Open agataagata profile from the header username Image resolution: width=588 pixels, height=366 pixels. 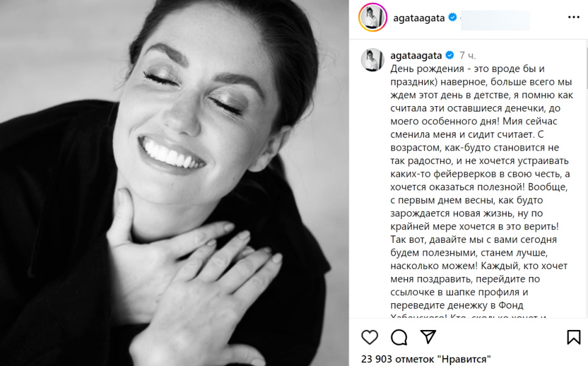(418, 18)
